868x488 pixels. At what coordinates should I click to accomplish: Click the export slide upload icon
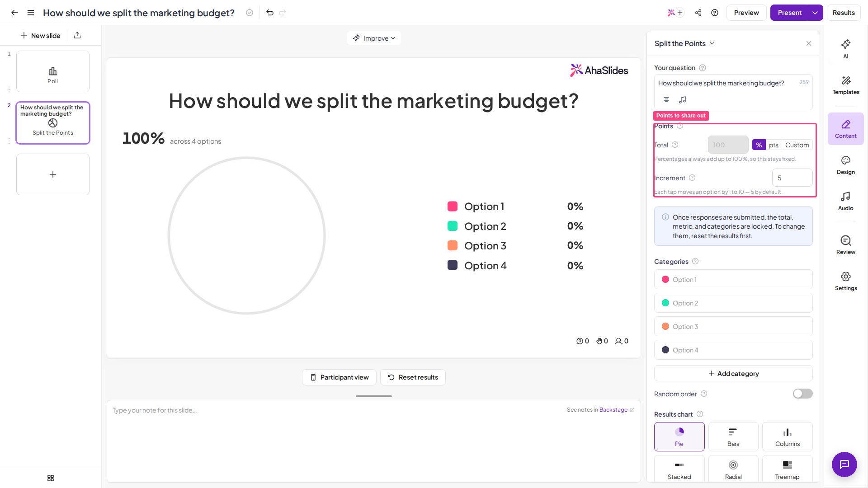77,35
